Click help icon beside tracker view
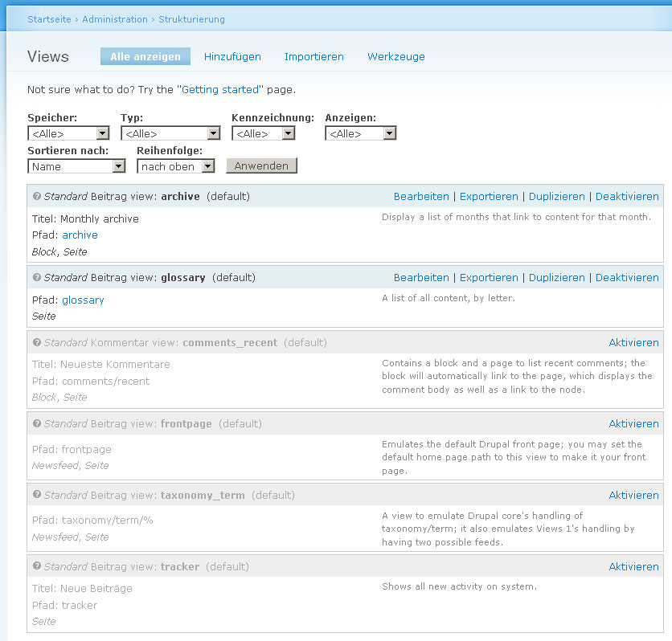This screenshot has height=641, width=672. click(x=37, y=566)
